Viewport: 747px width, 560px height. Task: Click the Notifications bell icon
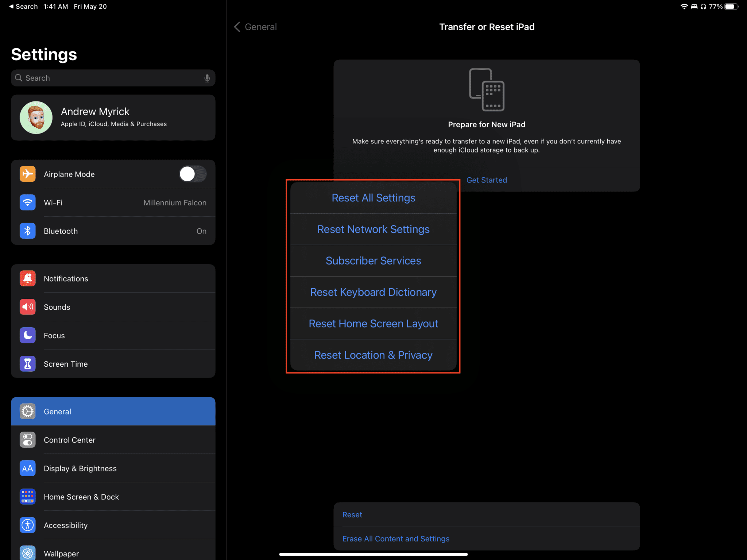(x=27, y=278)
